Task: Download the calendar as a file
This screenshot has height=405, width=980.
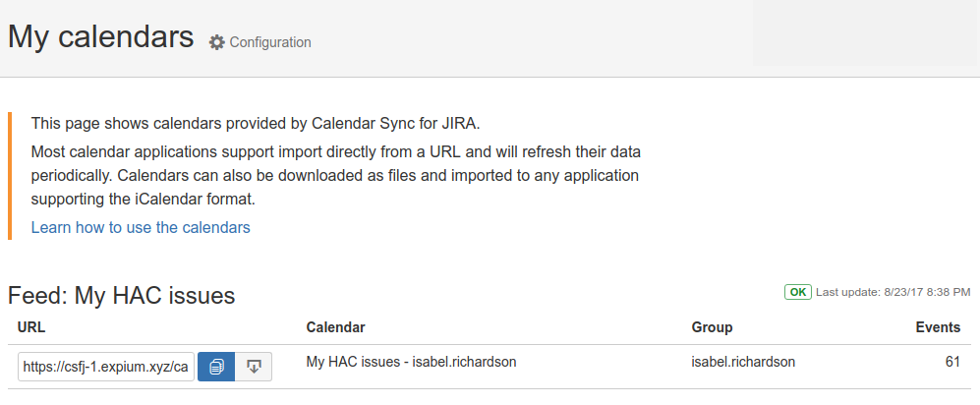Action: coord(254,367)
